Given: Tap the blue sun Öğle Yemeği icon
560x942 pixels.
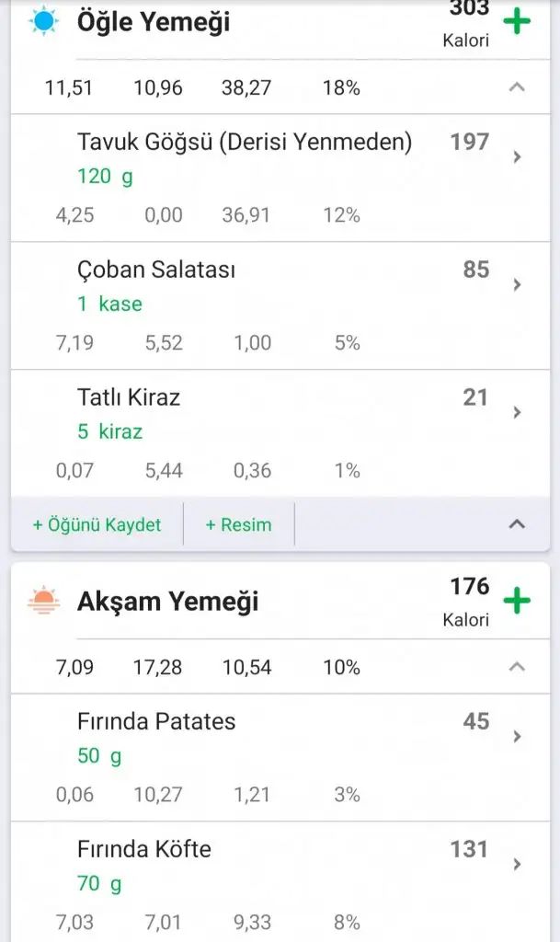Looking at the screenshot, I should (42, 20).
